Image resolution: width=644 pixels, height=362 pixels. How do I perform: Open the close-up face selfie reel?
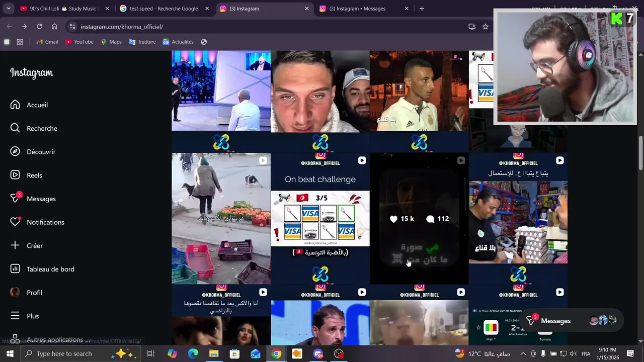click(320, 101)
